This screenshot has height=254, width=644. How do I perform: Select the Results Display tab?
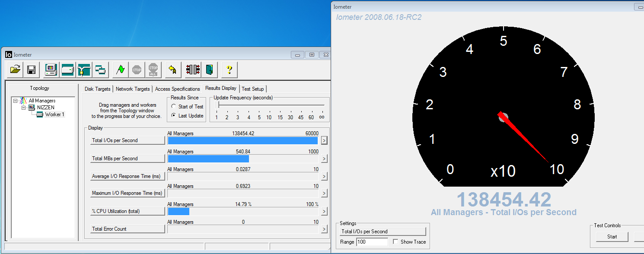click(x=221, y=88)
